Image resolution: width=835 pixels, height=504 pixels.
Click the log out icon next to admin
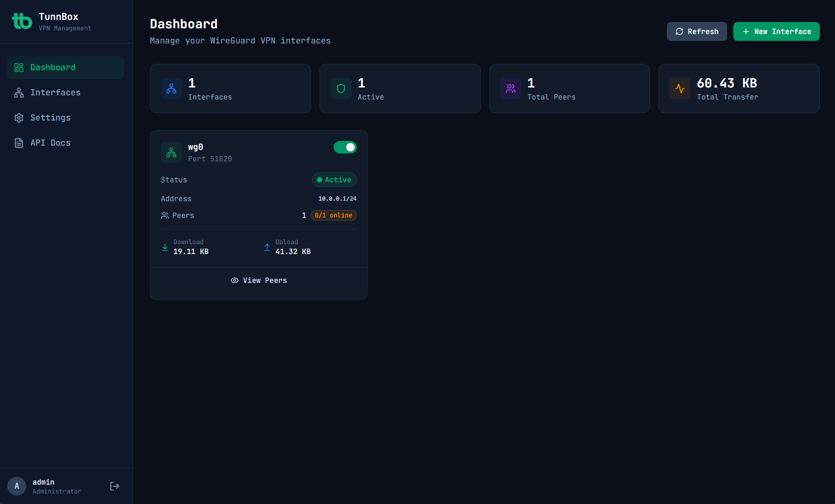(x=115, y=486)
